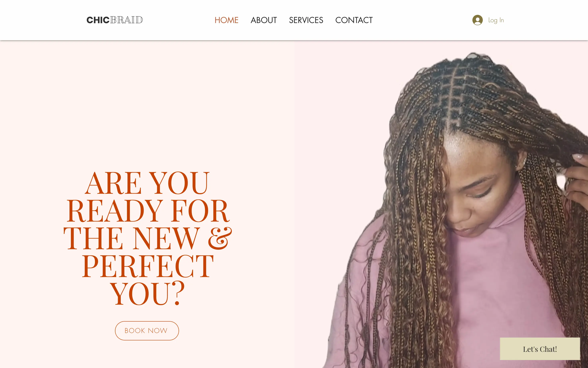
Task: Click the ARE YOU headline line
Action: (147, 183)
